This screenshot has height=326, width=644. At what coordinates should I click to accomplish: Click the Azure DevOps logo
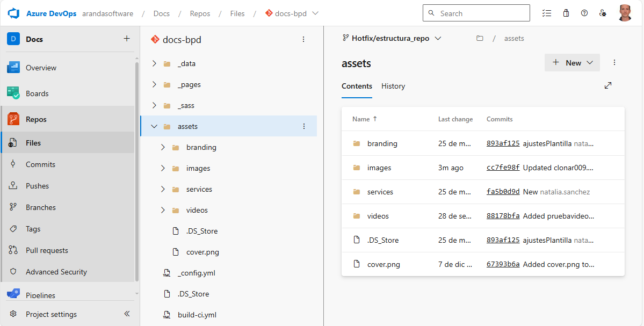(13, 13)
